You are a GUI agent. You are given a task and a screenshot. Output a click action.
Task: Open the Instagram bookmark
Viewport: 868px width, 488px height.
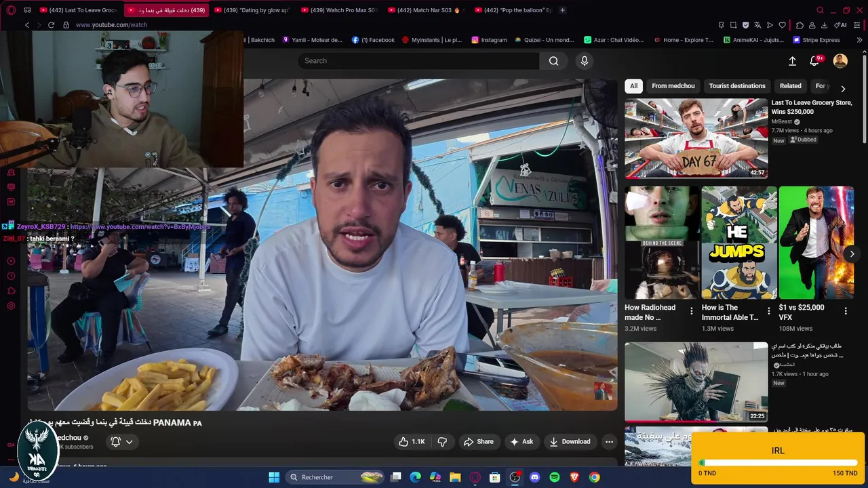489,40
